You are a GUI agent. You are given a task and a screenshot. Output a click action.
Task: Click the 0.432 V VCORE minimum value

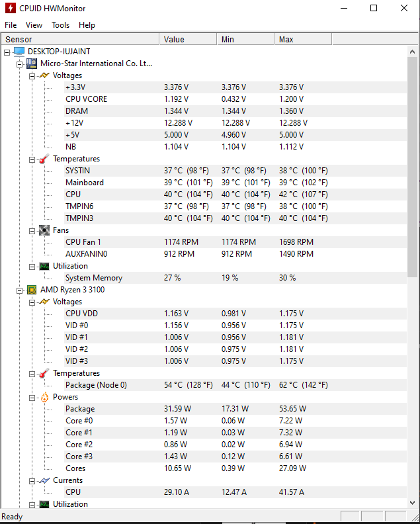233,99
